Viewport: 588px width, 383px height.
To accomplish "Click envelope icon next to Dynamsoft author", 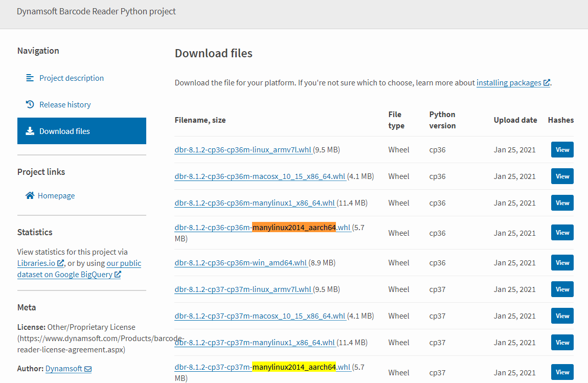I will tap(88, 369).
